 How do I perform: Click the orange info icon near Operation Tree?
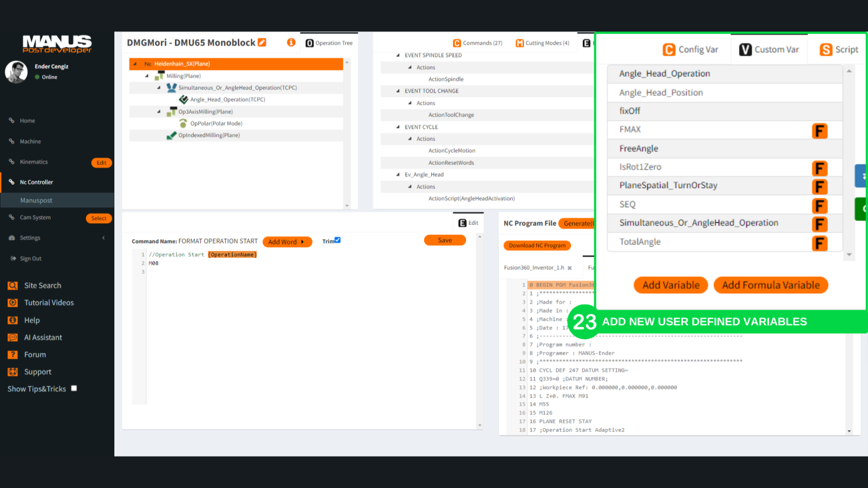coord(291,43)
